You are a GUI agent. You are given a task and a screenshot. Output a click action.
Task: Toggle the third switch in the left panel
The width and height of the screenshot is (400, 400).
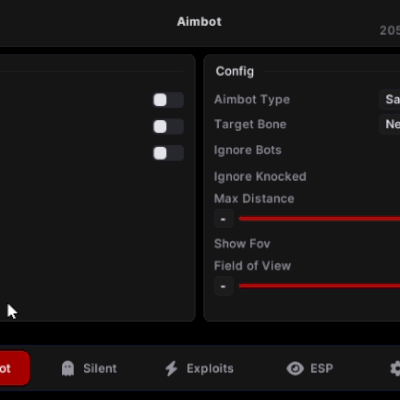pos(168,153)
